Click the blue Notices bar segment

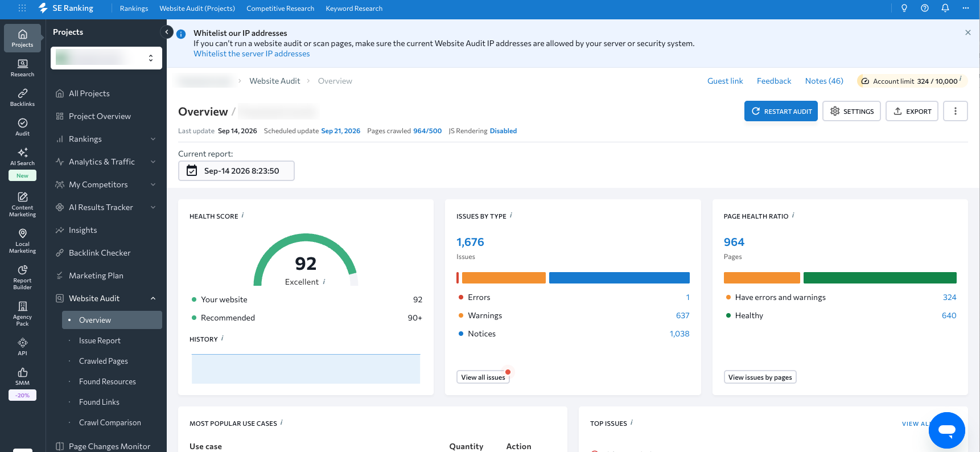click(x=619, y=278)
